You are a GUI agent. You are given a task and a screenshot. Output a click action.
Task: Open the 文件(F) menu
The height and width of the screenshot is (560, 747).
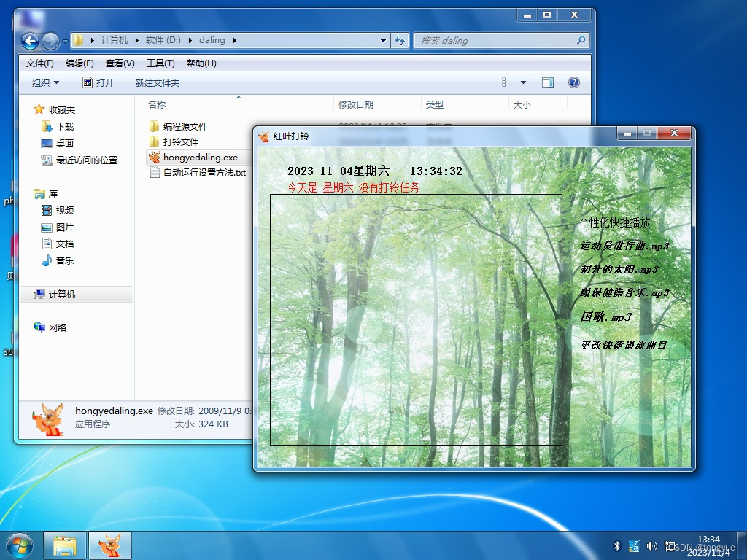(x=39, y=63)
